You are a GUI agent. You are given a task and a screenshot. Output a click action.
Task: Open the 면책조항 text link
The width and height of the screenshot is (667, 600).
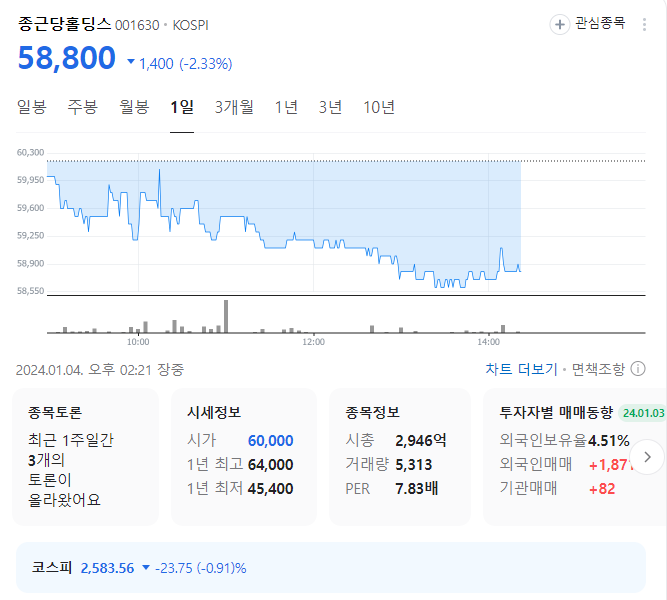tap(598, 369)
